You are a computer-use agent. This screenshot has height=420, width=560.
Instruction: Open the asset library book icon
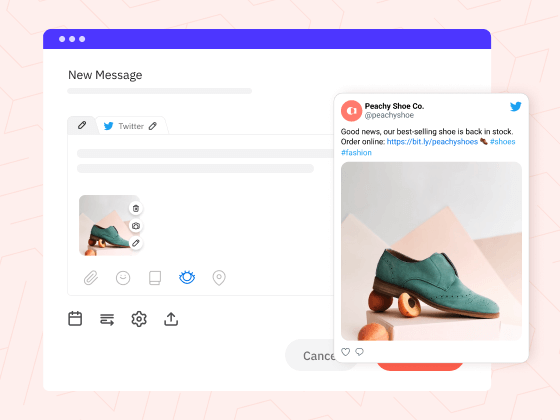coord(155,278)
